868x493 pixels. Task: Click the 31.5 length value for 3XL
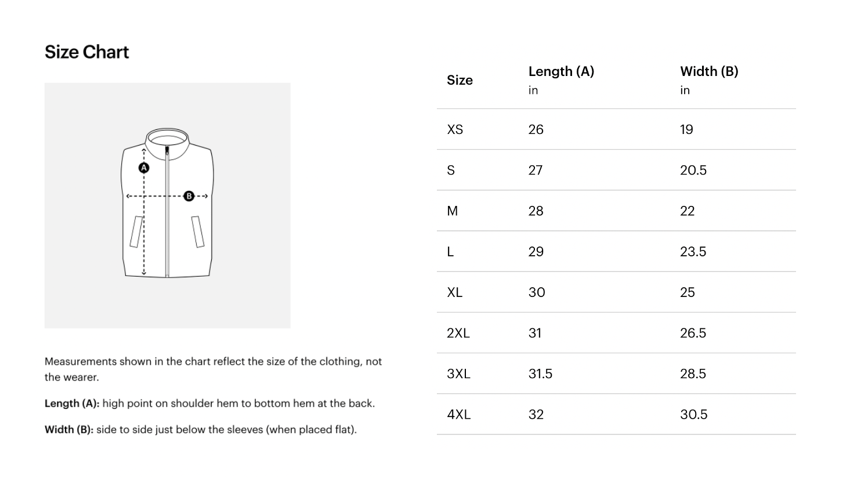540,374
